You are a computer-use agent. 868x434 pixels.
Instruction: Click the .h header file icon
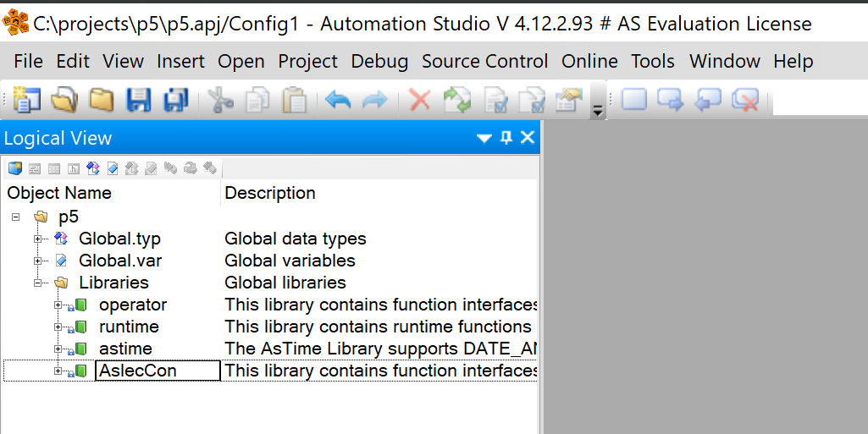coord(73,168)
